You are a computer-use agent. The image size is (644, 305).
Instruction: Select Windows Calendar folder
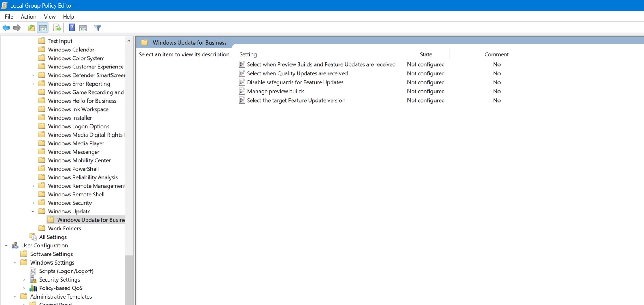[x=71, y=50]
